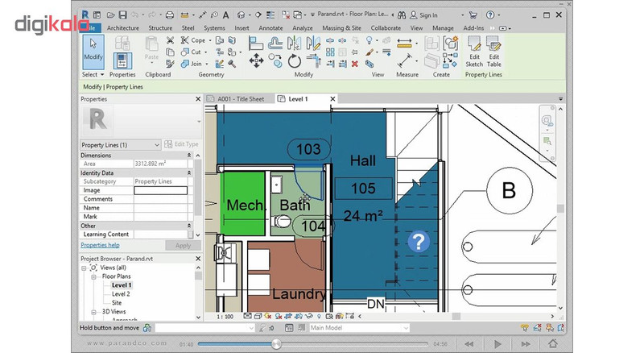Collapse the Floor Plans tree node
644x353 pixels.
click(93, 276)
